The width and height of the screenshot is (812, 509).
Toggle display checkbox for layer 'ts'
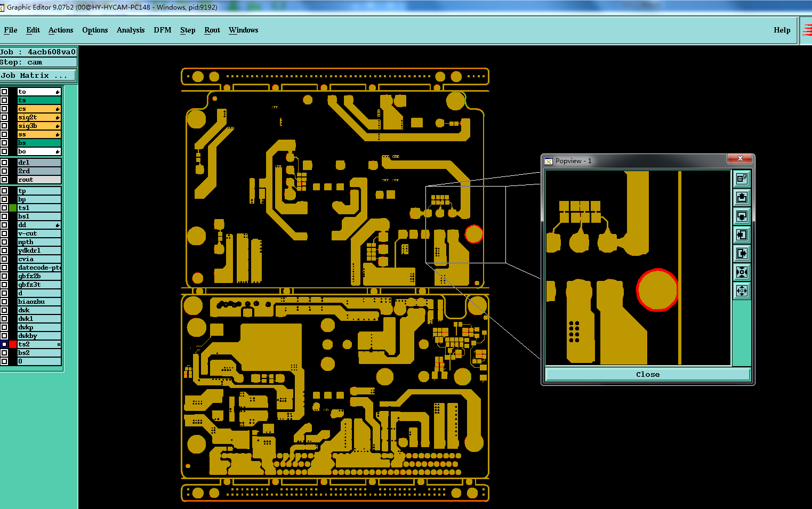tap(4, 101)
